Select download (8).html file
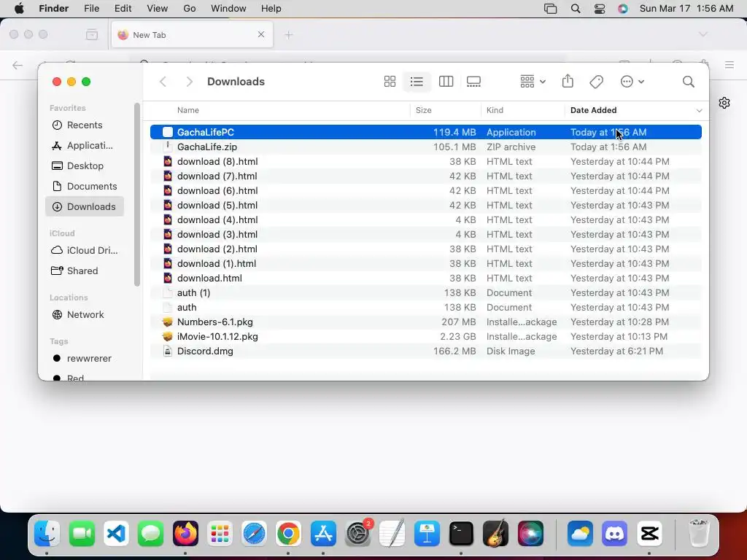The image size is (747, 560). click(426, 161)
